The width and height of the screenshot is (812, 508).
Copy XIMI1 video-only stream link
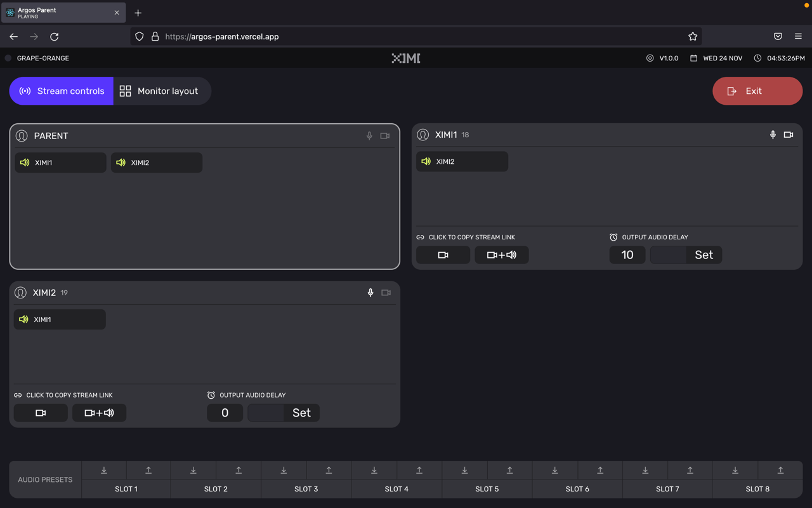click(x=443, y=255)
